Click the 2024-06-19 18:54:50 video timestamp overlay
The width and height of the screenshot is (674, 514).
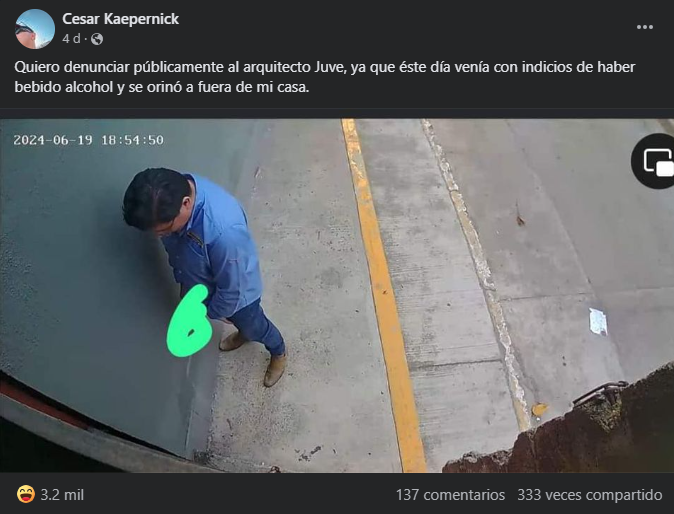tap(89, 140)
